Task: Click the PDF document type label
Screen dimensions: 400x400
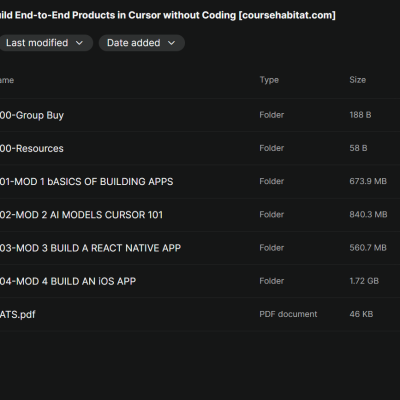Action: coord(288,314)
